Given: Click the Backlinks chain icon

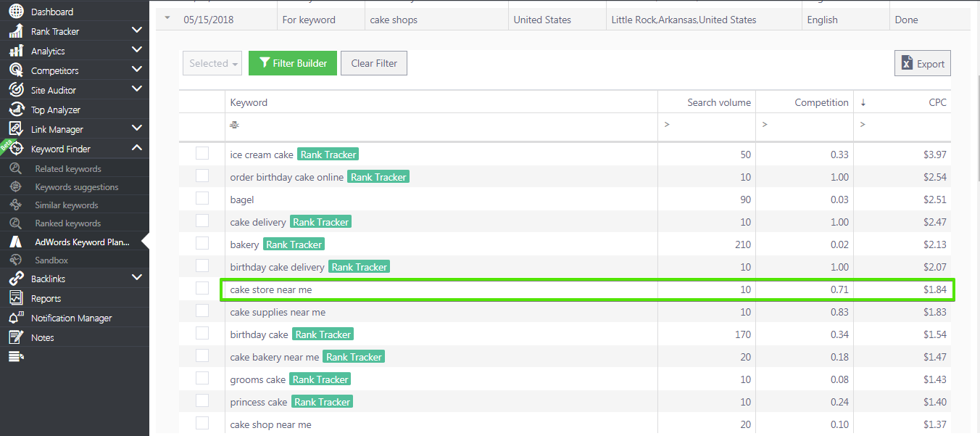Looking at the screenshot, I should [x=16, y=279].
